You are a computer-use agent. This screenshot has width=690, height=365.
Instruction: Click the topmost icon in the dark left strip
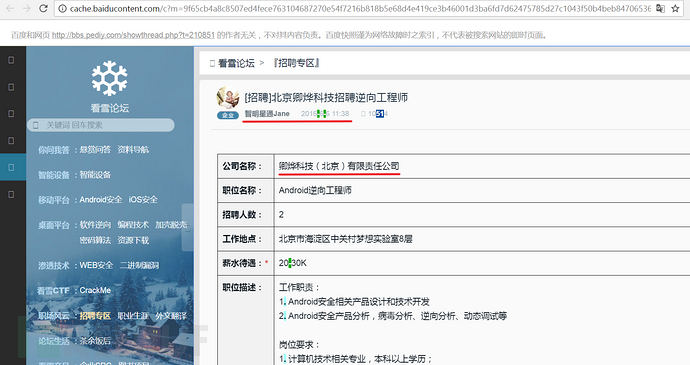point(11,60)
